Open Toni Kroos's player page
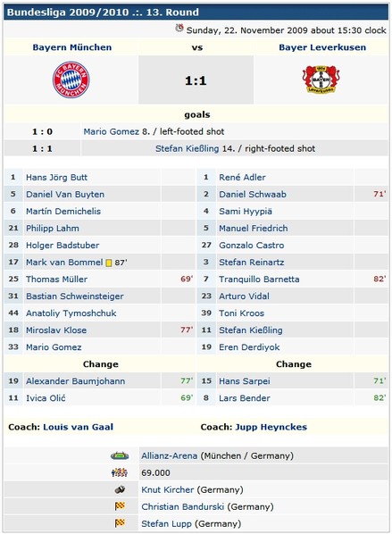 tap(241, 313)
